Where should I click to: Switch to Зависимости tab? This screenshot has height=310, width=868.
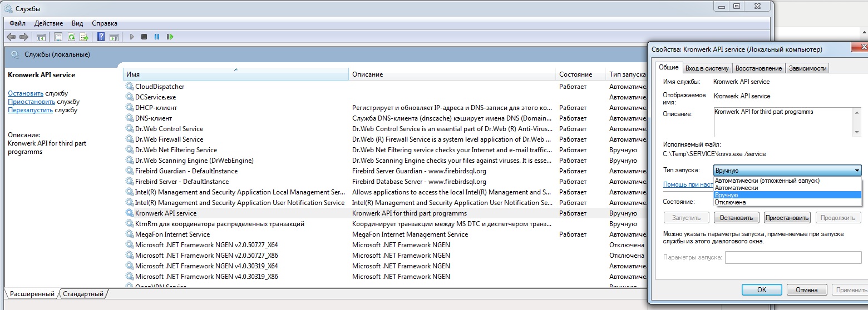pos(807,68)
